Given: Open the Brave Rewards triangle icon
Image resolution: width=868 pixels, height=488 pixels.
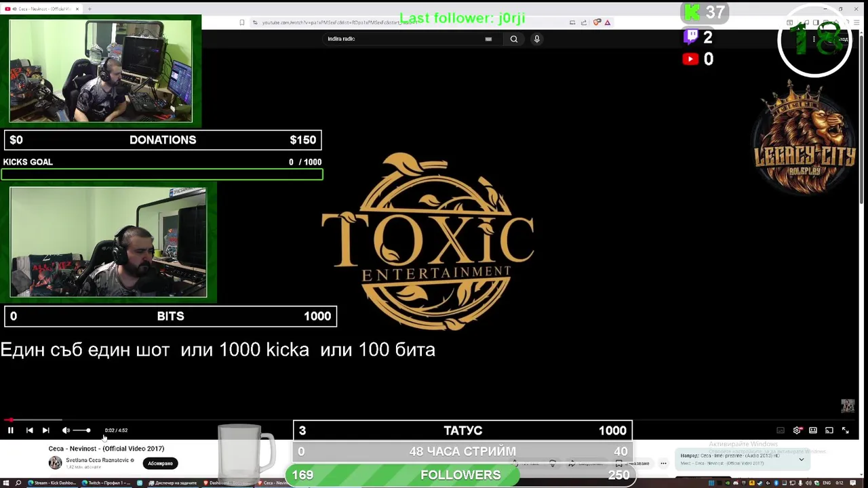Looking at the screenshot, I should (608, 22).
